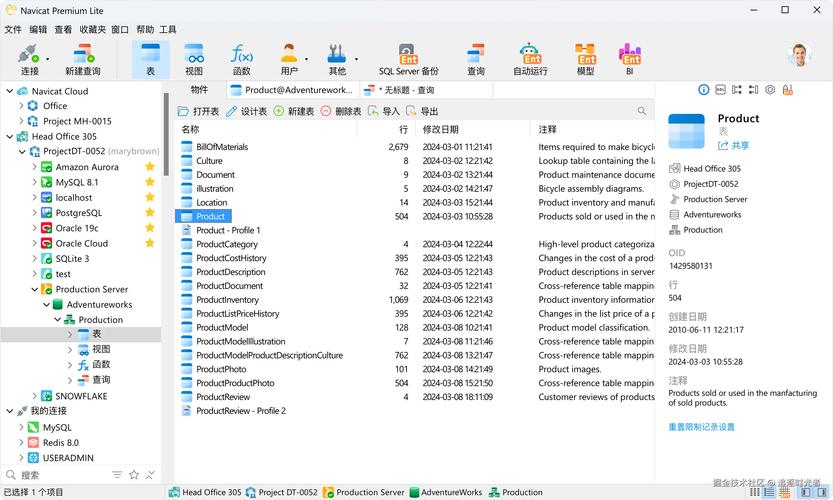
Task: Click the 设计表 (Design Table) button
Action: (x=246, y=111)
